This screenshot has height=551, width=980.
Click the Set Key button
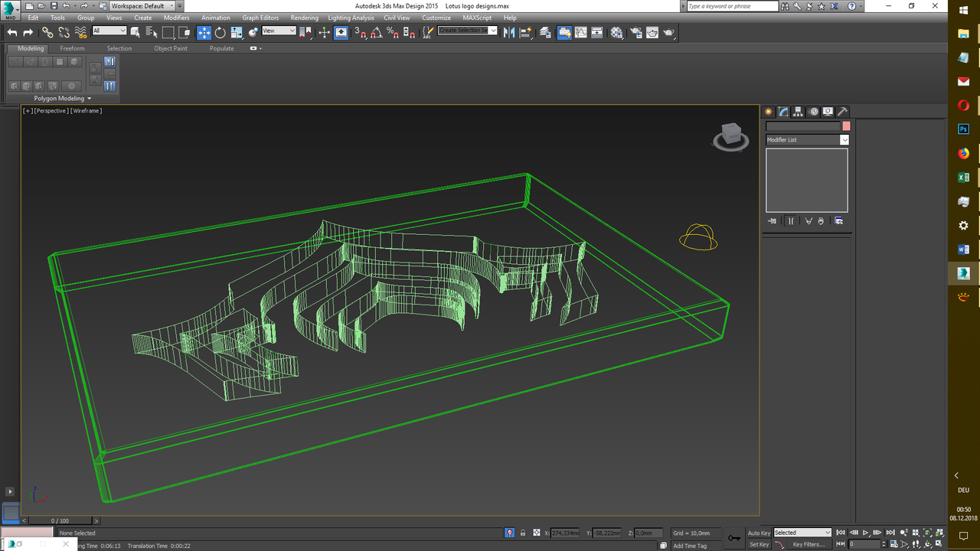759,544
